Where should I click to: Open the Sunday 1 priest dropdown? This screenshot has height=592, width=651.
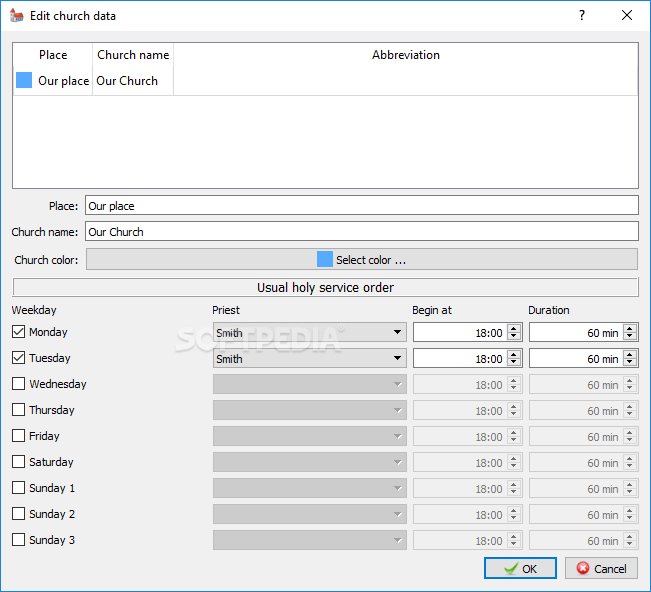pos(310,488)
